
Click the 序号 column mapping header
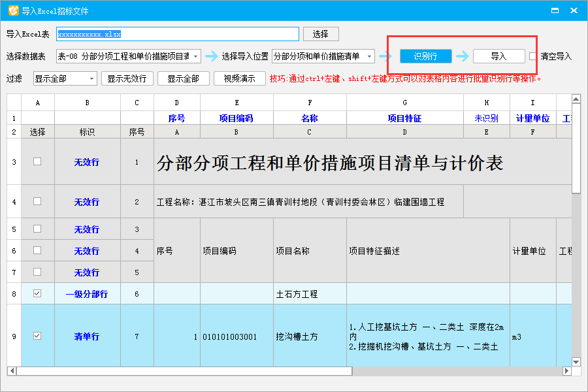[x=176, y=118]
